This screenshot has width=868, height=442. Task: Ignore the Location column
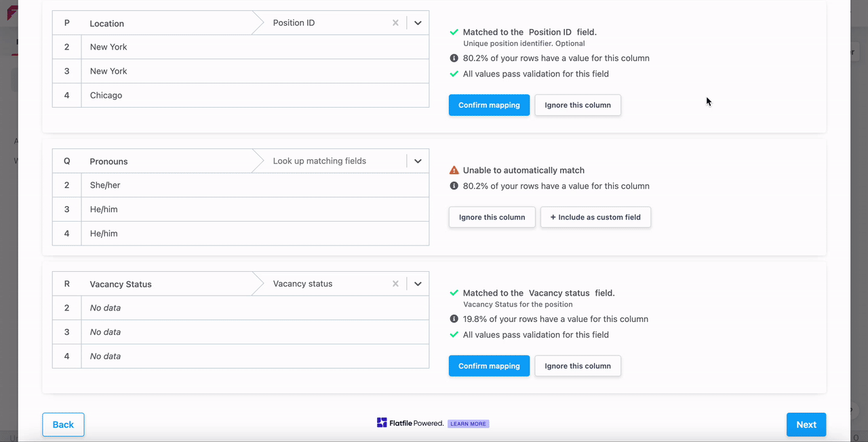tap(577, 105)
